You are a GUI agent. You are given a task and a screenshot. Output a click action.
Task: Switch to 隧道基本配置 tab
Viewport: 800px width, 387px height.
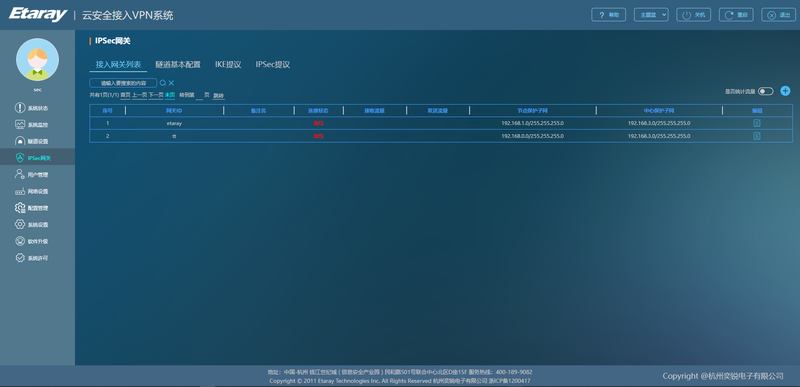[178, 65]
